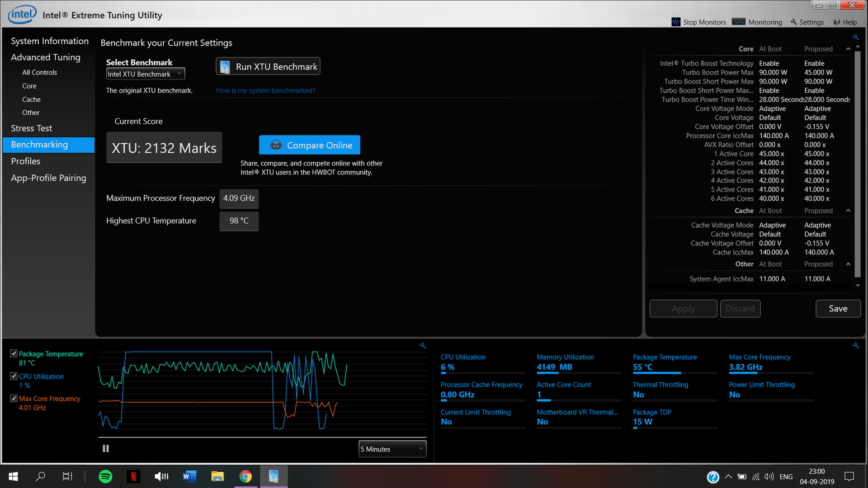The image size is (868, 488).
Task: Click the Get Help tray icon
Action: (713, 477)
